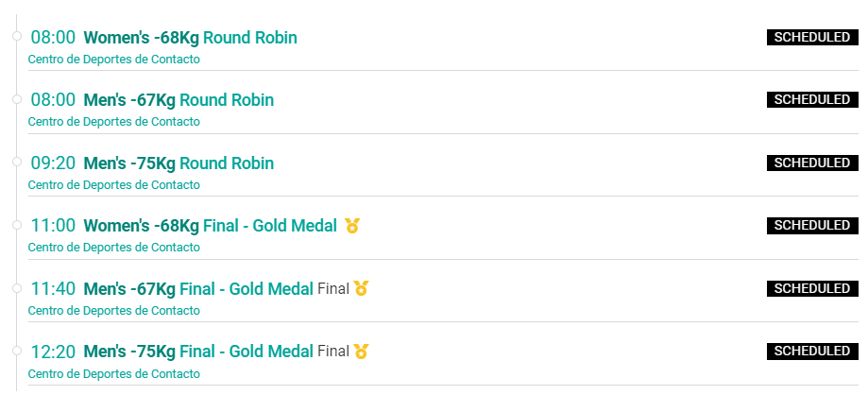This screenshot has height=395, width=868.
Task: Select timeline marker for 09:20 Men's -75Kg
Action: (x=17, y=162)
